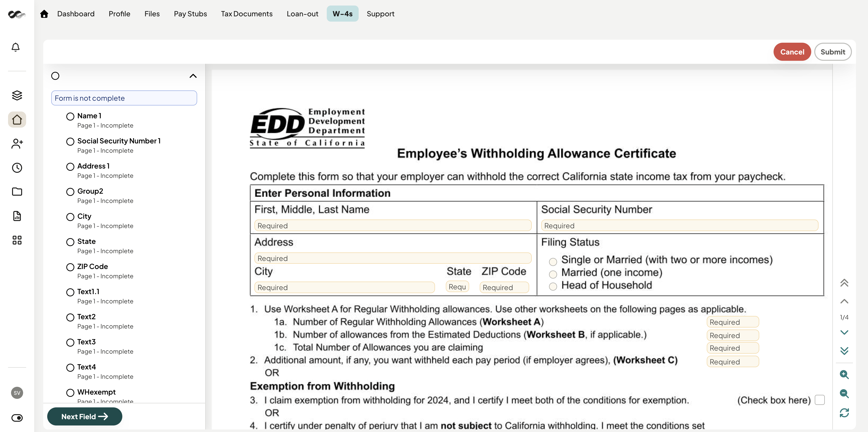The image size is (868, 432).
Task: Click the 1b Estimated Deductions allowances field
Action: 733,335
